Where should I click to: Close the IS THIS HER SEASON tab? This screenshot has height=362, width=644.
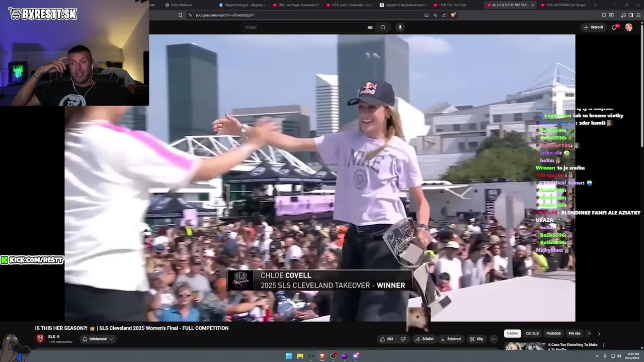(x=532, y=5)
